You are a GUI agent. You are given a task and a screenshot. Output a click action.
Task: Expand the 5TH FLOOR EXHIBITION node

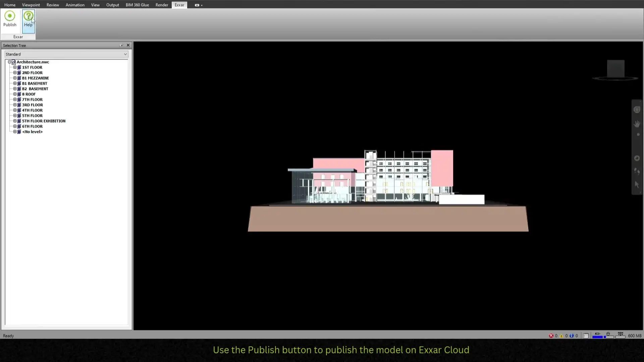pos(15,121)
